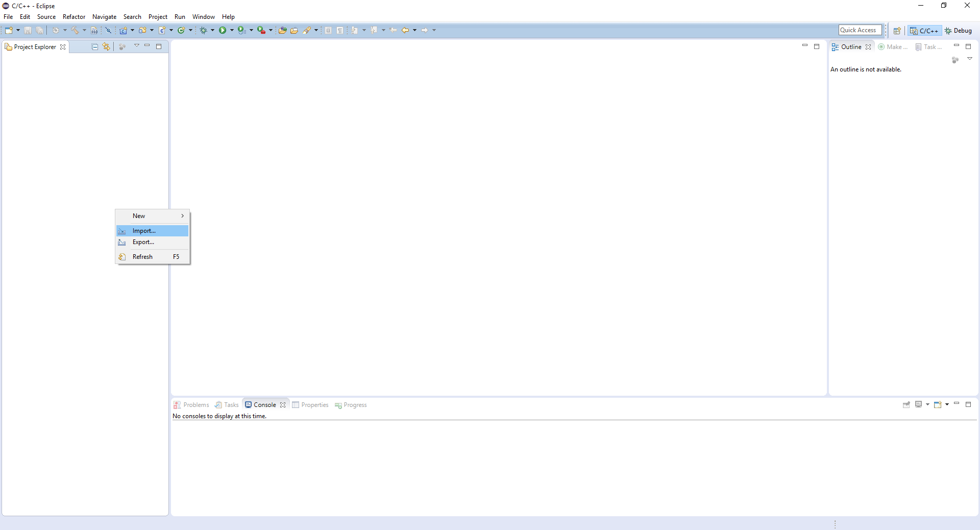980x530 pixels.
Task: Click Back navigation yellow arrow icon
Action: point(405,31)
